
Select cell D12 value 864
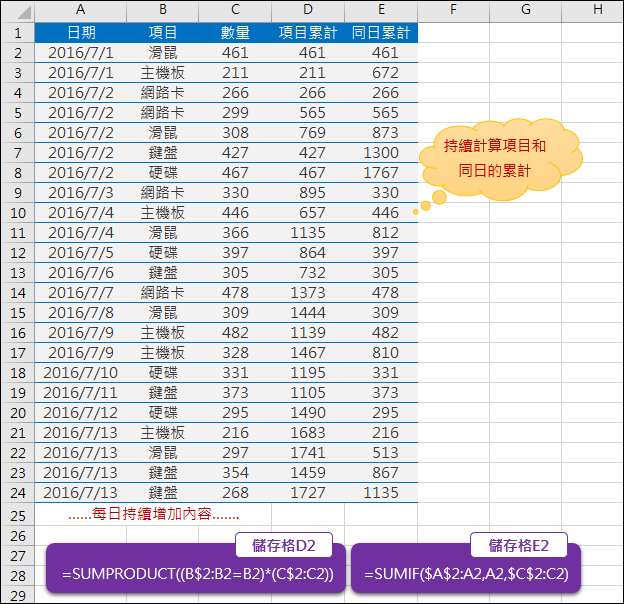point(308,253)
